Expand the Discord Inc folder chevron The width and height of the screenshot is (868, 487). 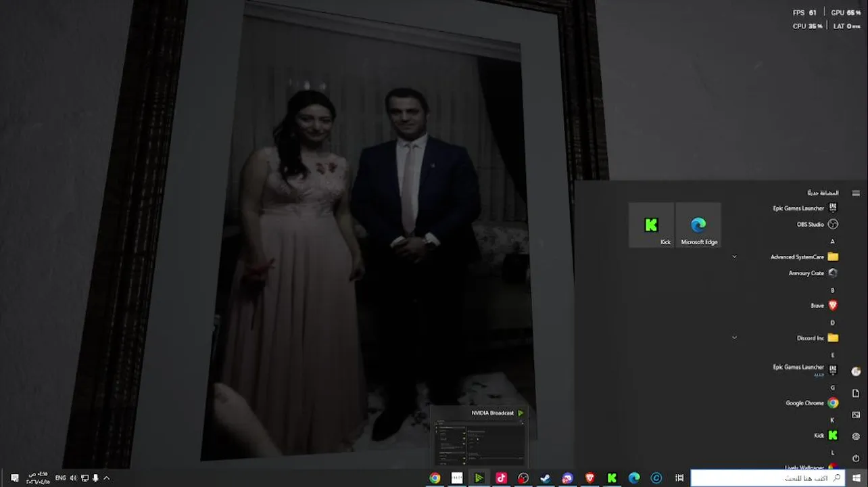point(734,338)
